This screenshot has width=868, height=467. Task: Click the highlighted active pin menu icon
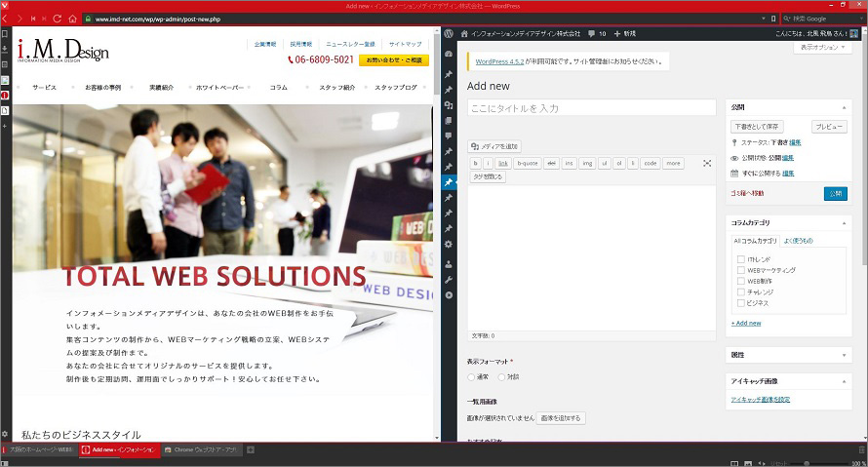click(449, 182)
